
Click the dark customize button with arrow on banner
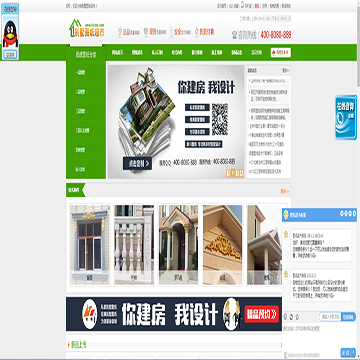click(137, 163)
